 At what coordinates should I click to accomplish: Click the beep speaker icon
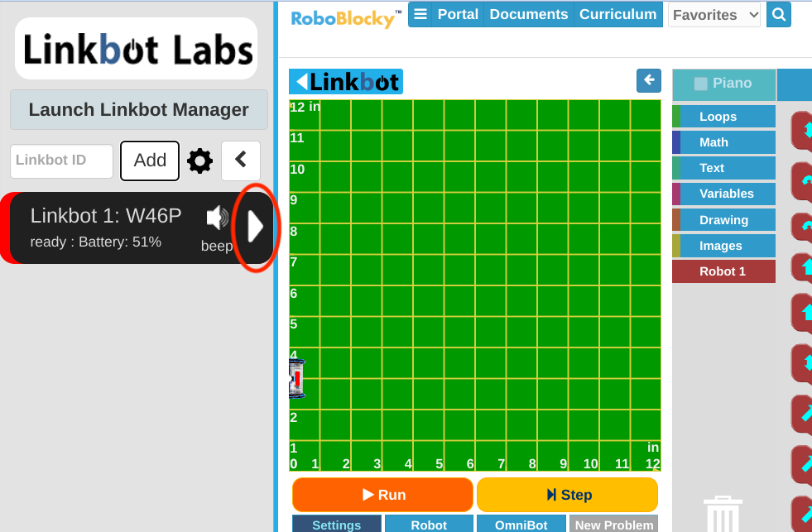(x=217, y=218)
